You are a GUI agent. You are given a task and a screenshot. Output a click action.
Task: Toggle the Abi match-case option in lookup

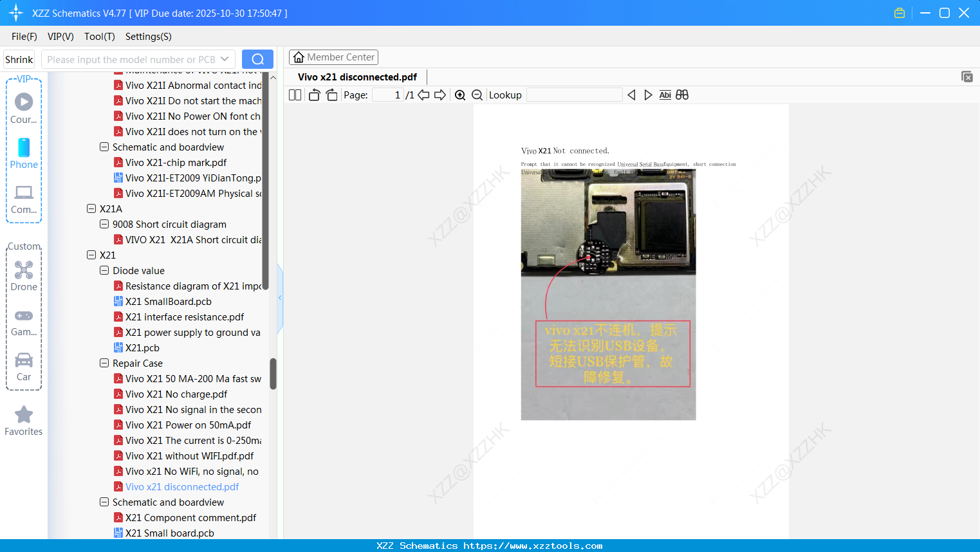click(665, 95)
